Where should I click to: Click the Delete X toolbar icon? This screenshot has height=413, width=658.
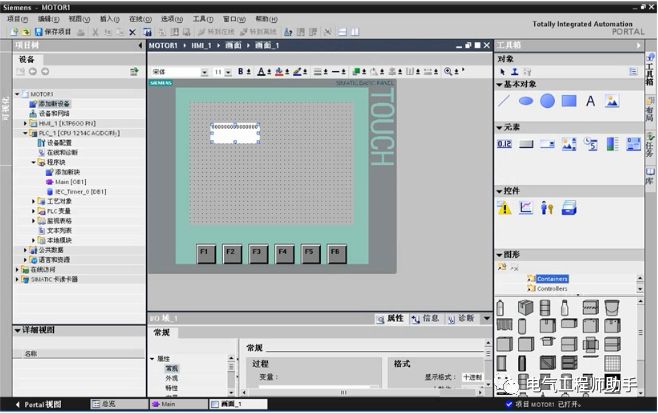coord(132,32)
